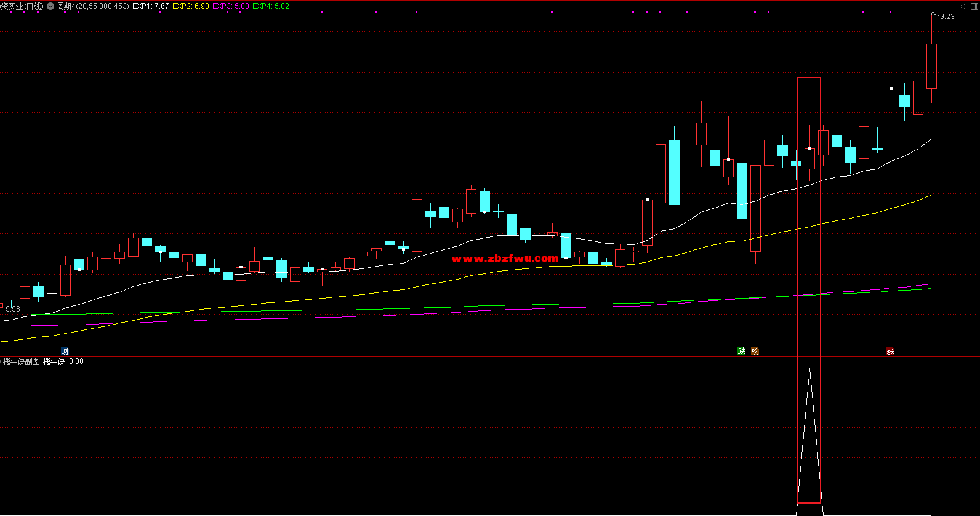Click the green 跌 event marker
This screenshot has height=516, width=980.
742,352
